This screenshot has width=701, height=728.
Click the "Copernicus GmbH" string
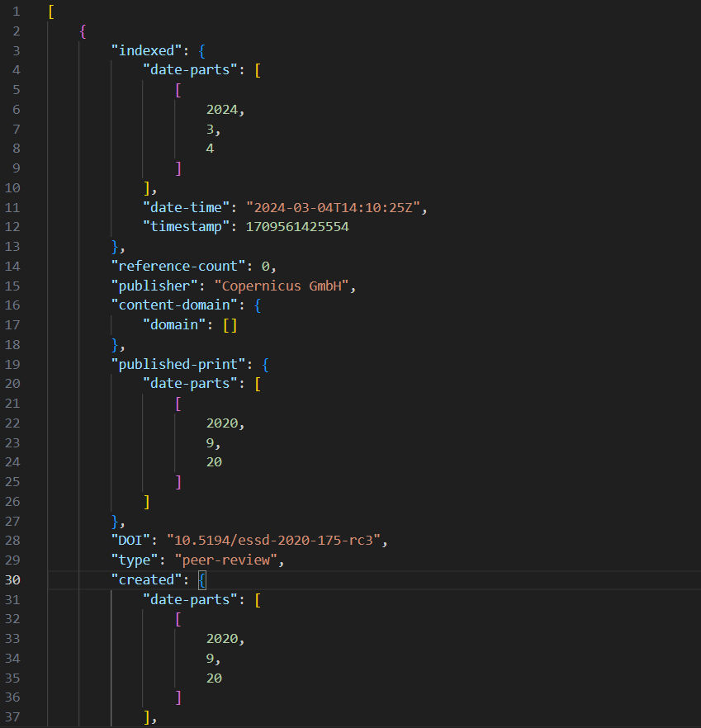(x=282, y=286)
